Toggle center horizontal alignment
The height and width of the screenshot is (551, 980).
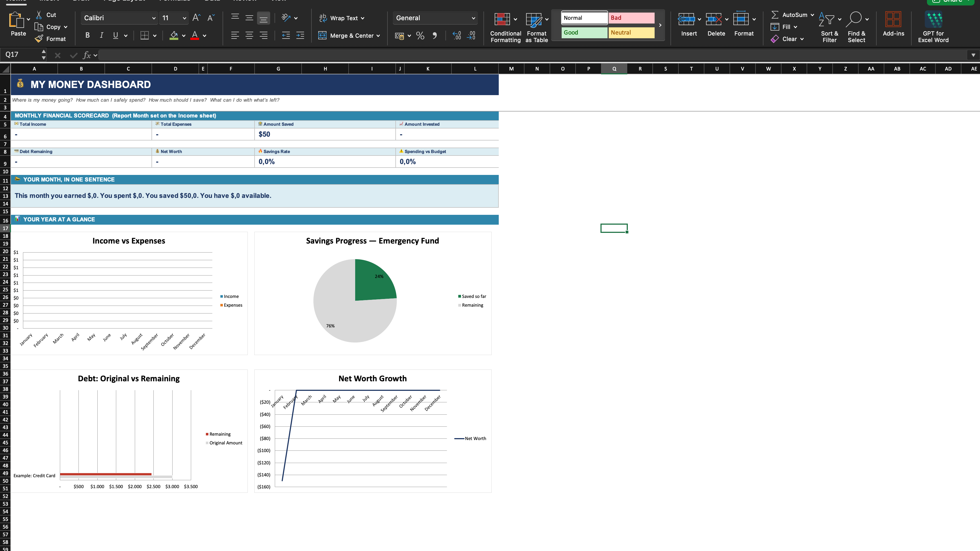249,36
